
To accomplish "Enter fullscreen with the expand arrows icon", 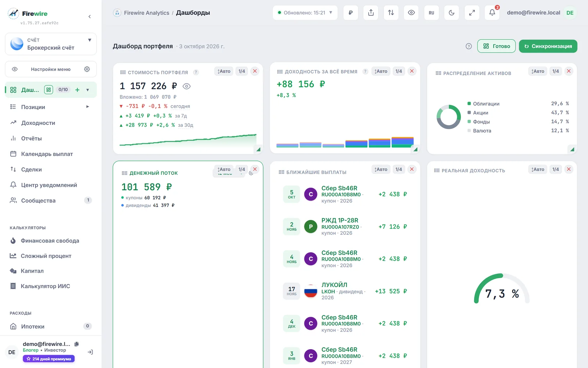I will (x=472, y=13).
